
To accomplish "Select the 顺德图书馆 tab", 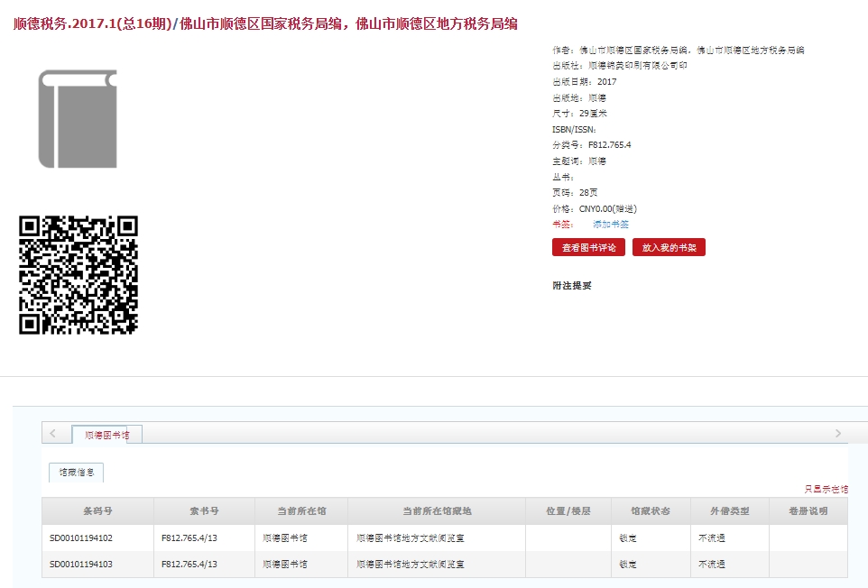I will (106, 435).
